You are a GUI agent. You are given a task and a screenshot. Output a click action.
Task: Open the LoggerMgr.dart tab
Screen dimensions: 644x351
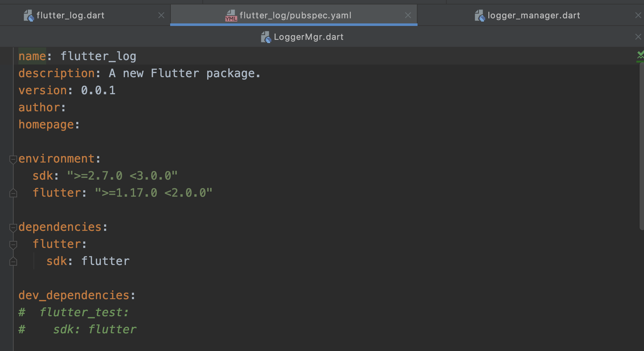coord(308,37)
